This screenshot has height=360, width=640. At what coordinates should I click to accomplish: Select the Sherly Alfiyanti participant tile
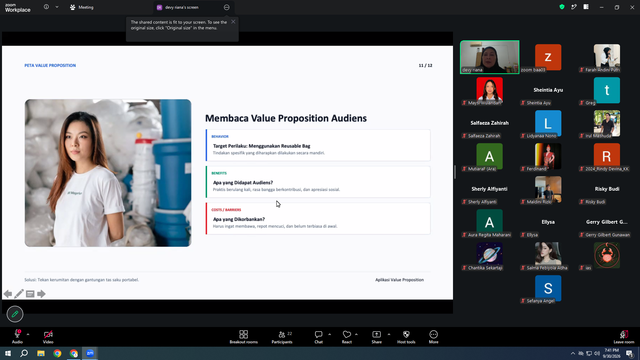[489, 190]
